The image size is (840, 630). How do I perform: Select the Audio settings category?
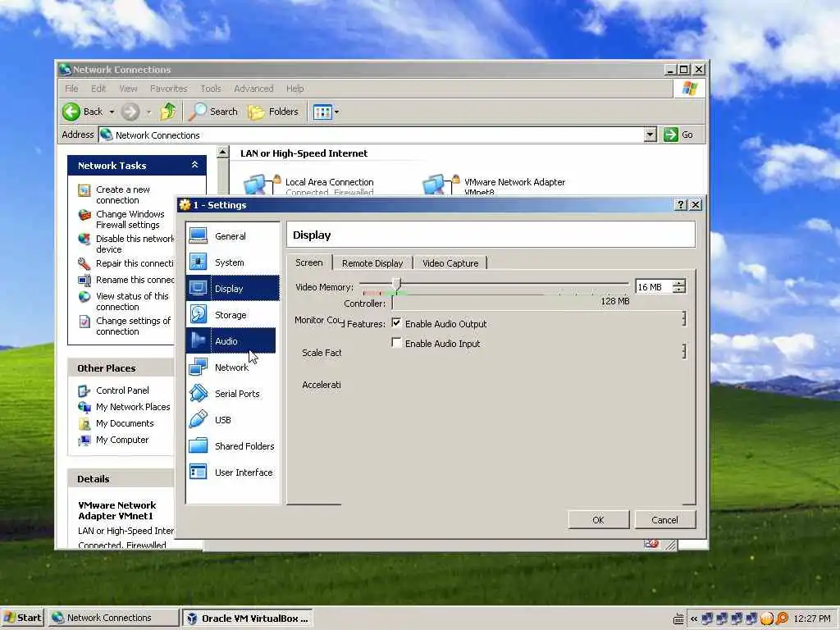click(x=231, y=341)
